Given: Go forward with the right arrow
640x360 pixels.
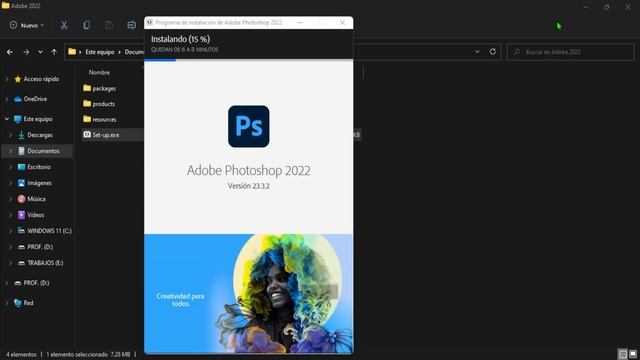Looking at the screenshot, I should 26,52.
